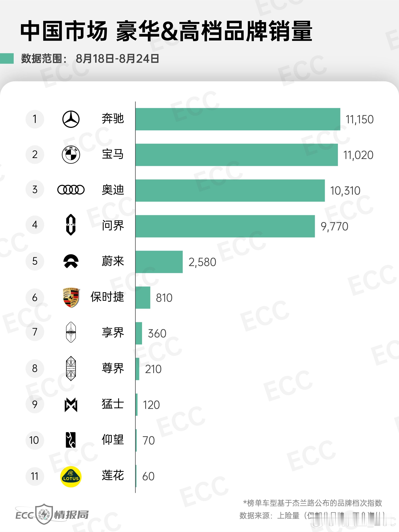
Task: Click the 保时捷 brand name
Action: 107,297
